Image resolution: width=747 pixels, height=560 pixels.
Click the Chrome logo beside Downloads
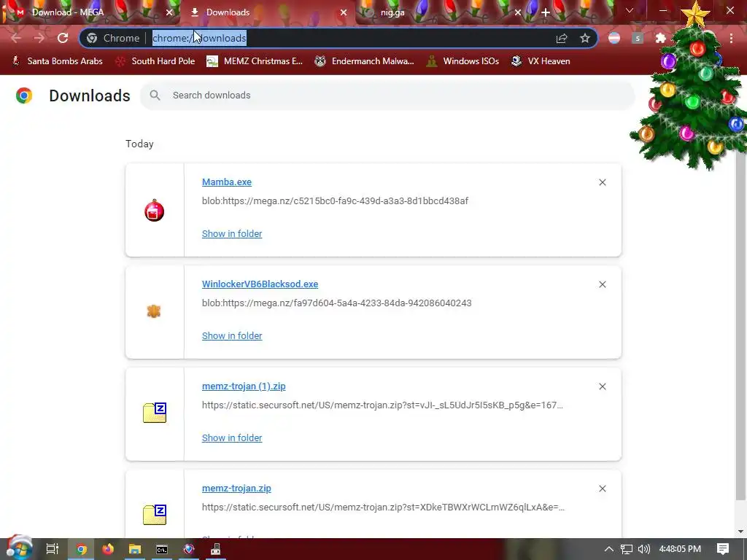pyautogui.click(x=24, y=96)
